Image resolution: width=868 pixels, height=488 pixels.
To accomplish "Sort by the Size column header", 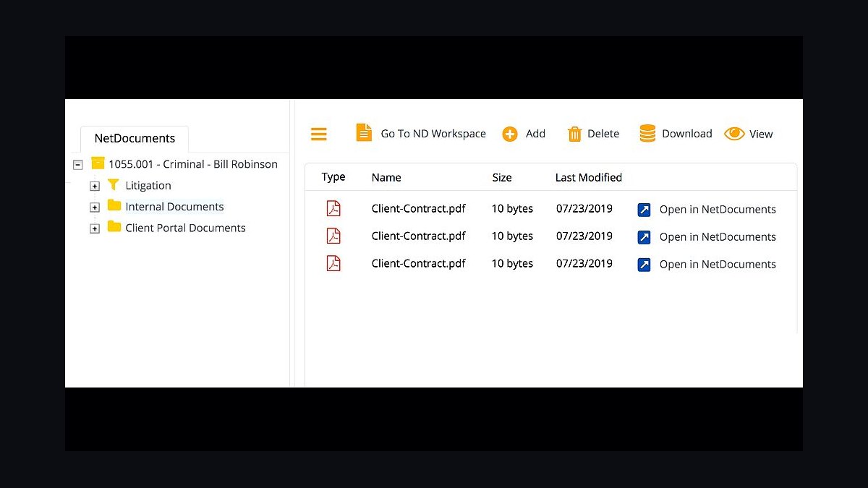I will pos(502,177).
